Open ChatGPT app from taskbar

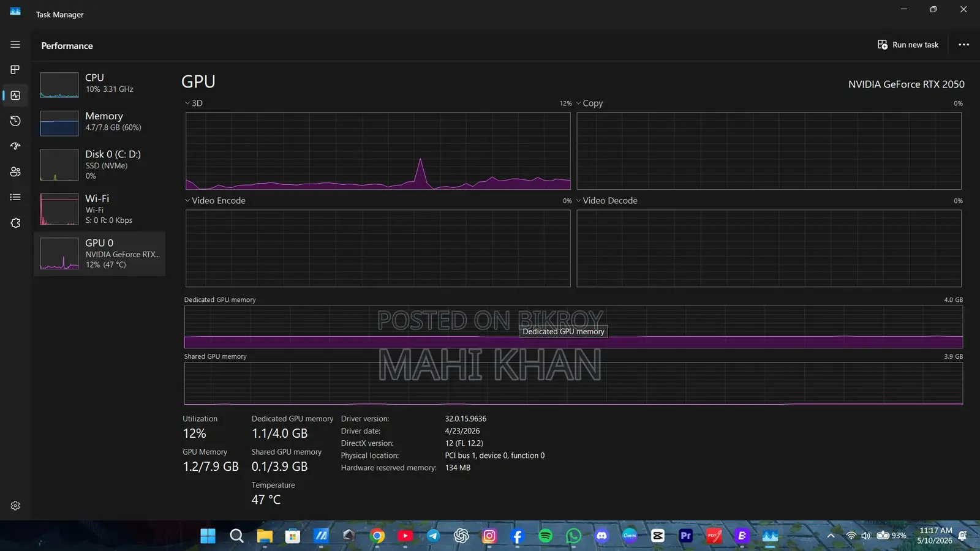tap(461, 536)
